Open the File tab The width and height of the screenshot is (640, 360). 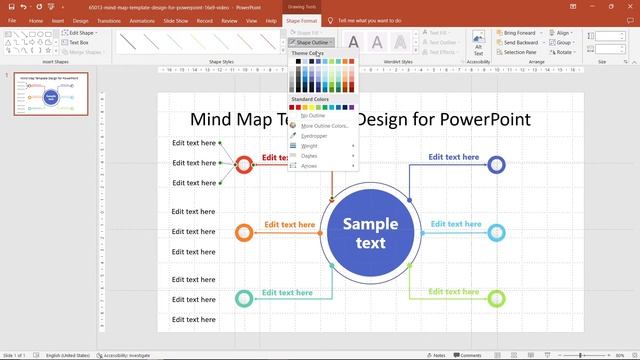[12, 20]
